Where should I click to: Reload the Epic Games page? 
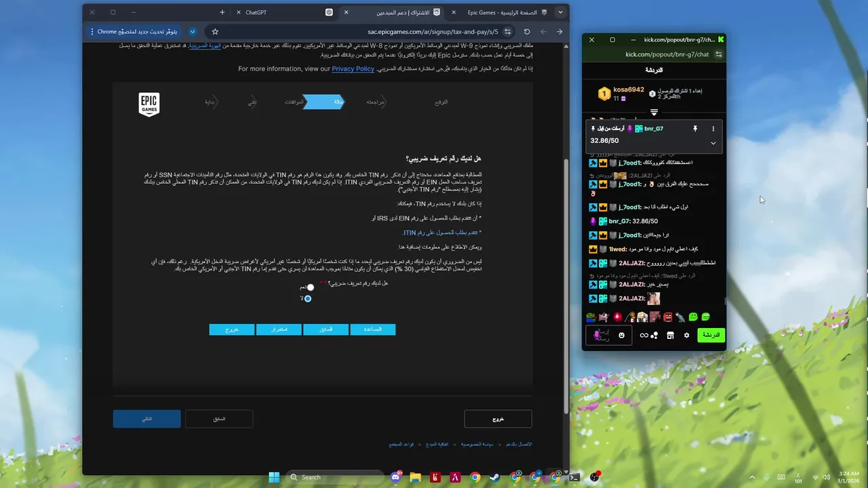527,31
